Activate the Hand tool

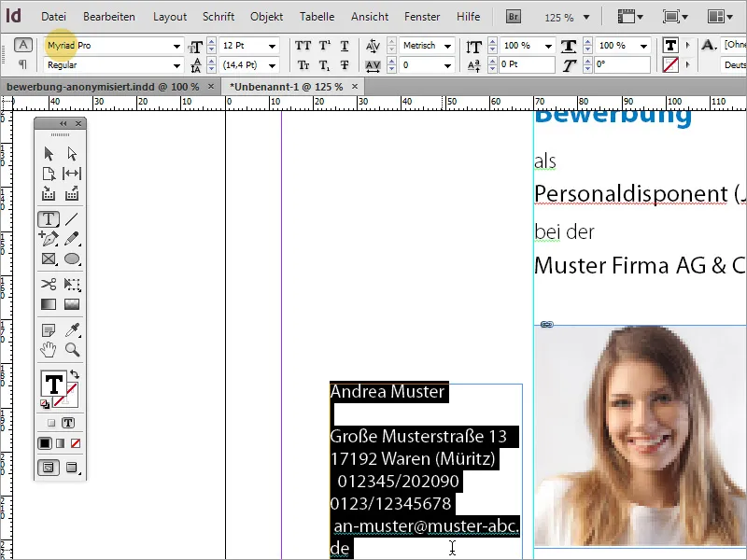click(x=49, y=350)
